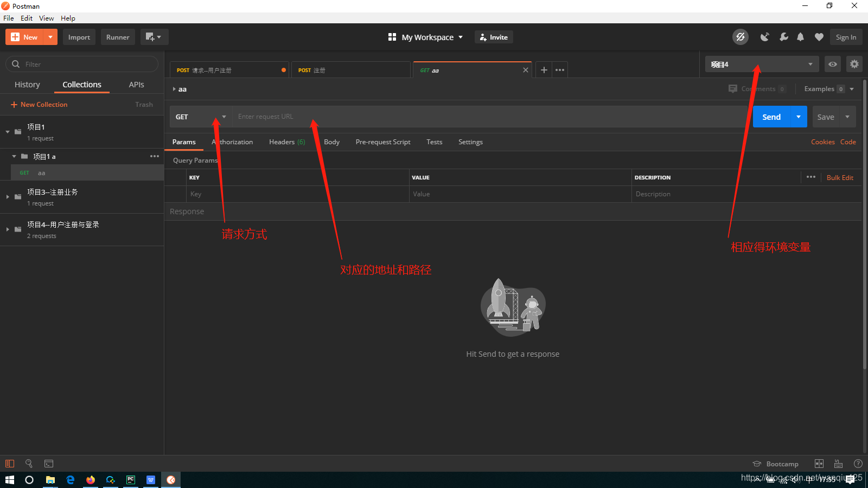
Task: Open the New button dropdown arrow
Action: coord(50,37)
